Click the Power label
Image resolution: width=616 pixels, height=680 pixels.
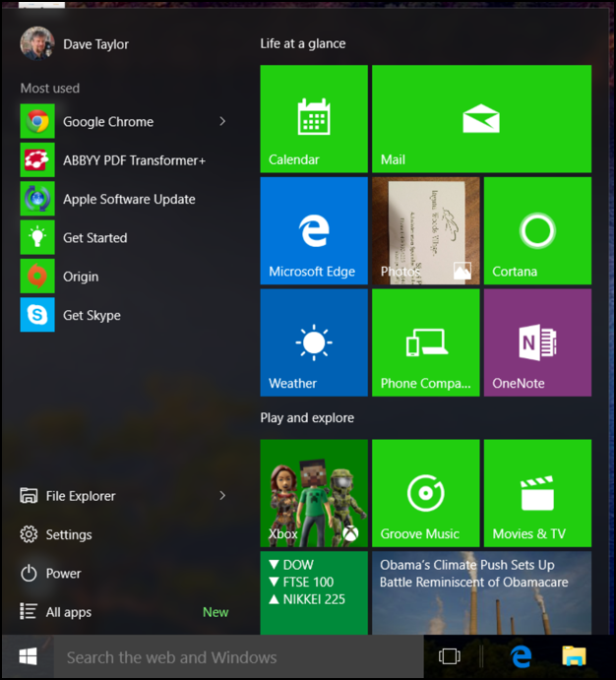coord(63,574)
